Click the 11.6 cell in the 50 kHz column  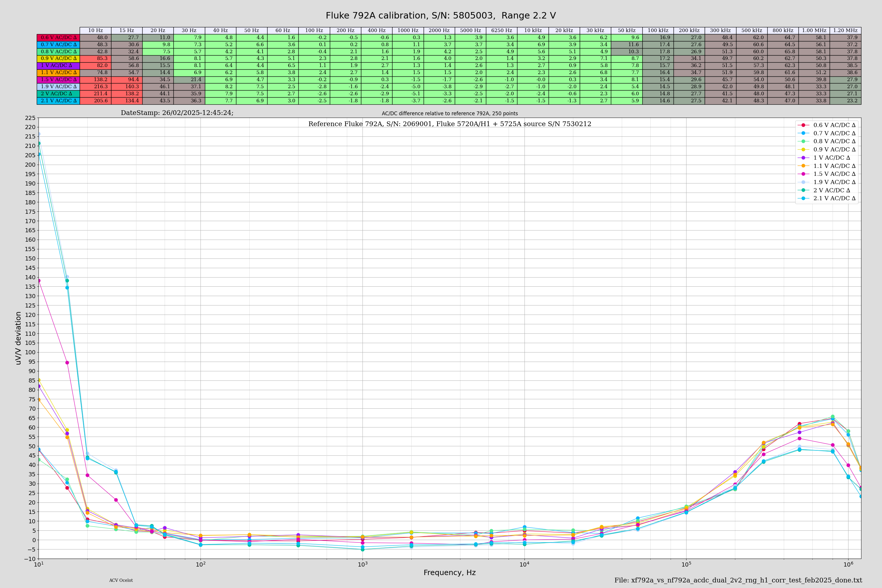point(627,45)
